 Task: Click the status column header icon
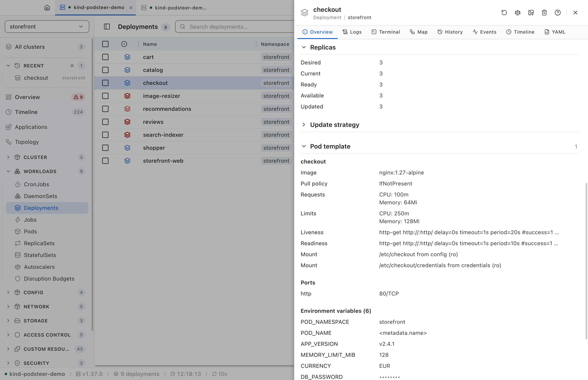124,44
